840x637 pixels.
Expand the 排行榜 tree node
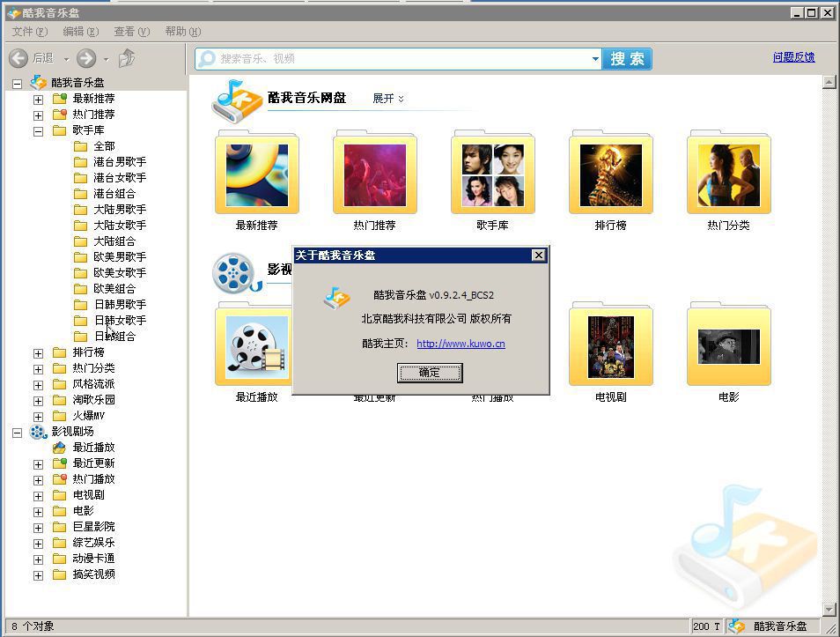click(x=38, y=353)
